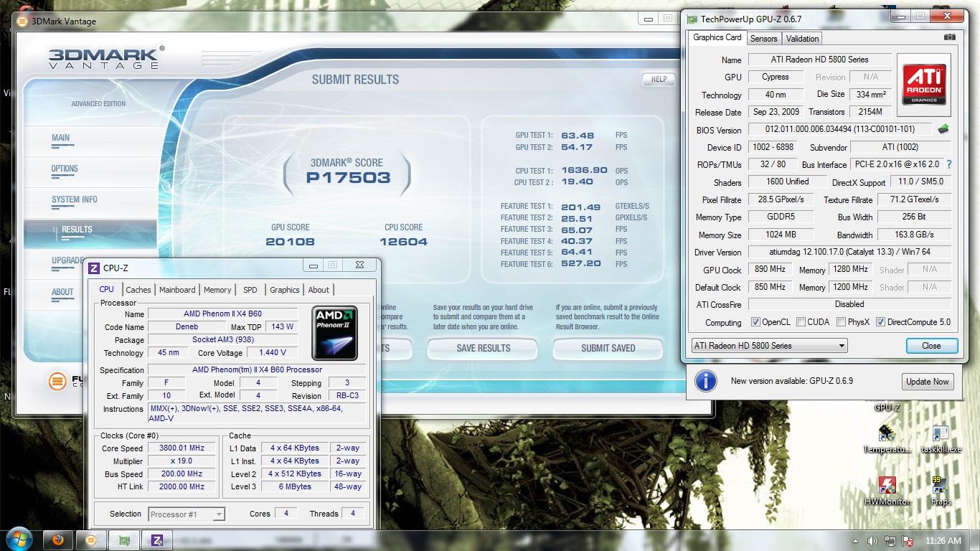Image resolution: width=980 pixels, height=551 pixels.
Task: Open the ATI Radeon HD 5800 Series dropdown
Action: 769,346
